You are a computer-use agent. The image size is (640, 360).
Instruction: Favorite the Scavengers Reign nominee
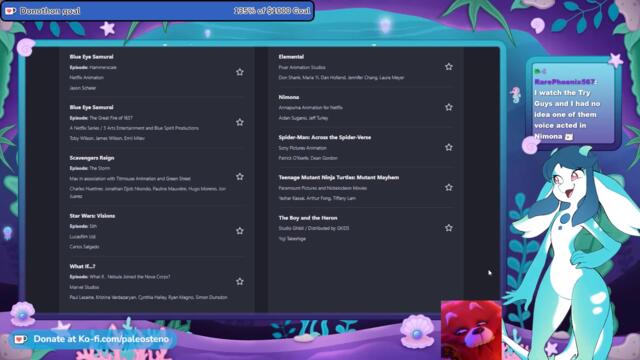(240, 176)
